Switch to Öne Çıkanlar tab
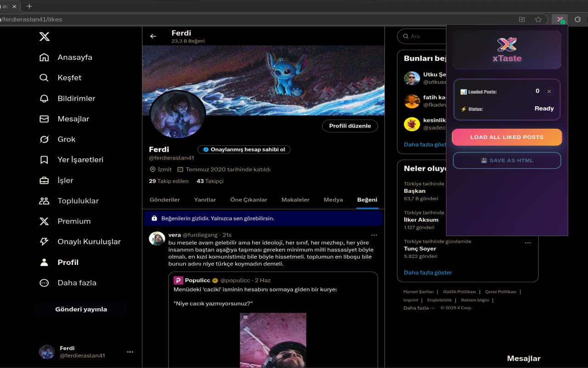This screenshot has height=368, width=588. point(249,200)
